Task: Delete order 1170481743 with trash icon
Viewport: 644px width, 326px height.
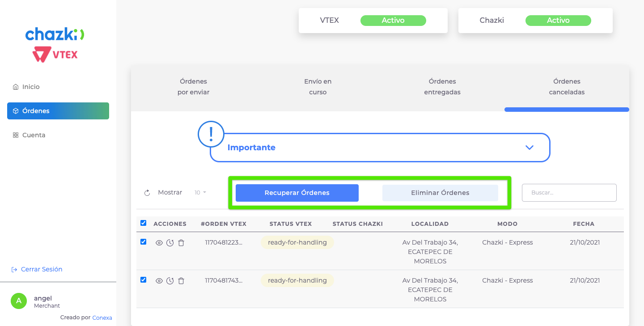Action: click(x=181, y=281)
